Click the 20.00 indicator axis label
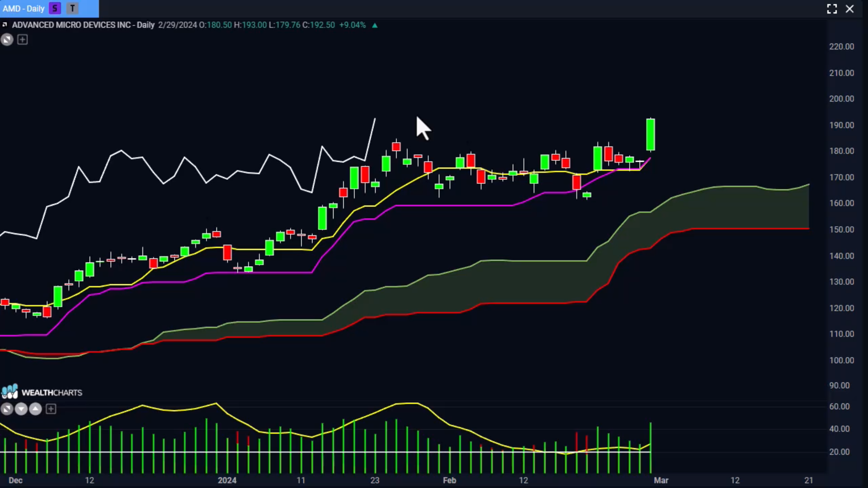 click(840, 452)
